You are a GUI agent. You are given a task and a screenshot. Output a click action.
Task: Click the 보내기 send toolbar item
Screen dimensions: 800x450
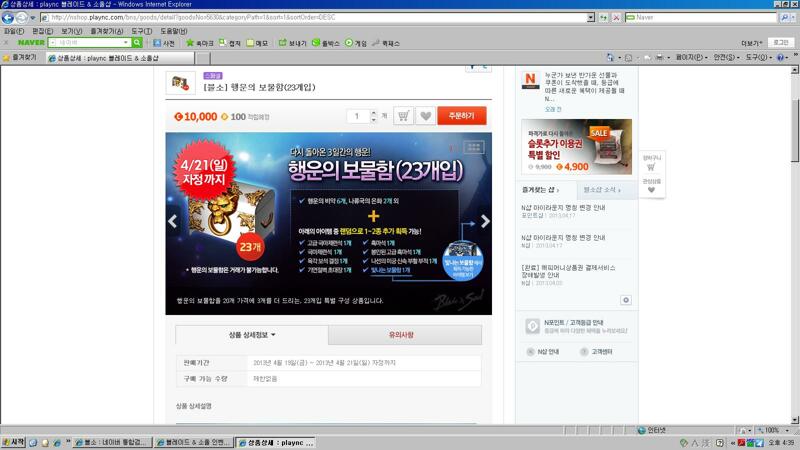[292, 43]
